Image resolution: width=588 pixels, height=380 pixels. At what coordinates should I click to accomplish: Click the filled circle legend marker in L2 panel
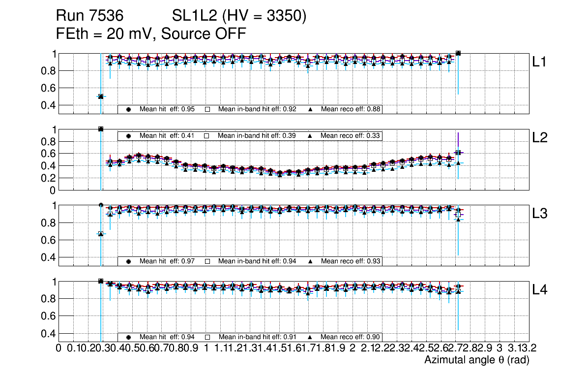(129, 135)
